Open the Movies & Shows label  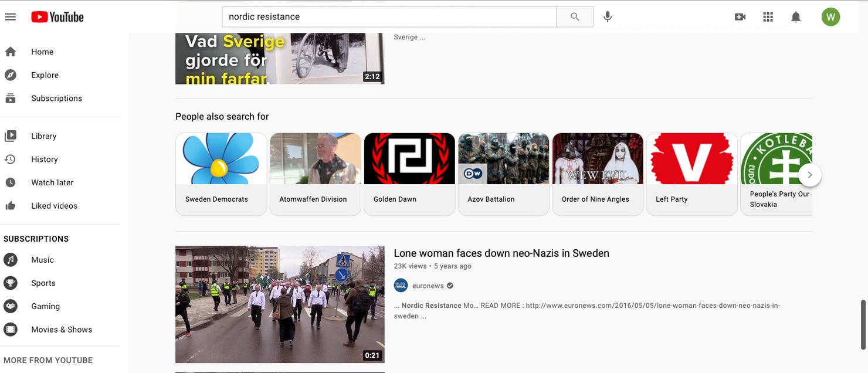62,330
